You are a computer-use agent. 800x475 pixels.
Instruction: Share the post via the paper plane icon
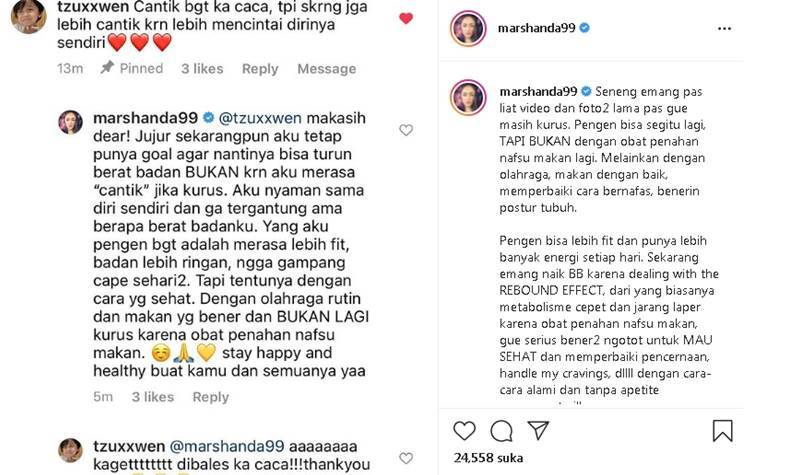pos(538,431)
